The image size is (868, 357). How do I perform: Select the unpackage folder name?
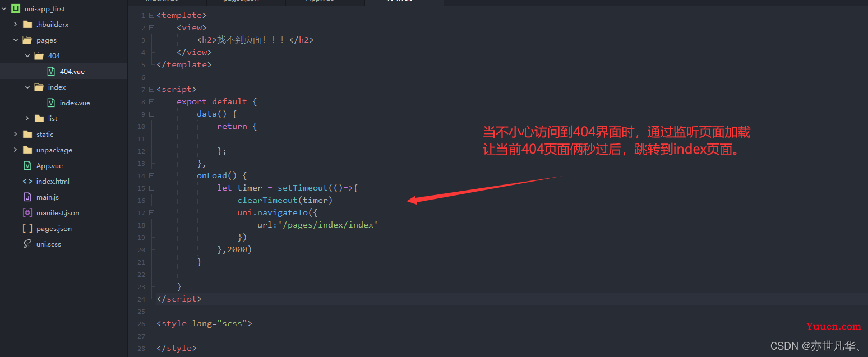point(54,150)
